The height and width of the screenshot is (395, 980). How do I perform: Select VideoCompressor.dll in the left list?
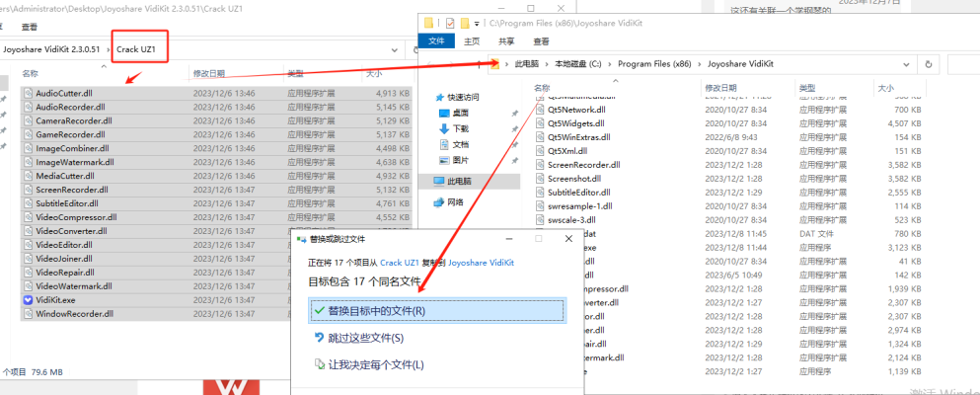click(76, 217)
